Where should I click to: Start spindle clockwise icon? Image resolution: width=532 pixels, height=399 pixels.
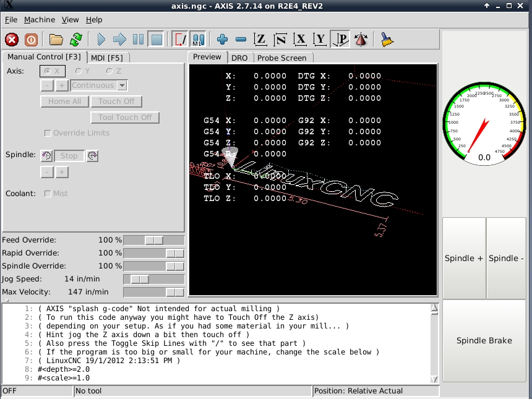92,156
